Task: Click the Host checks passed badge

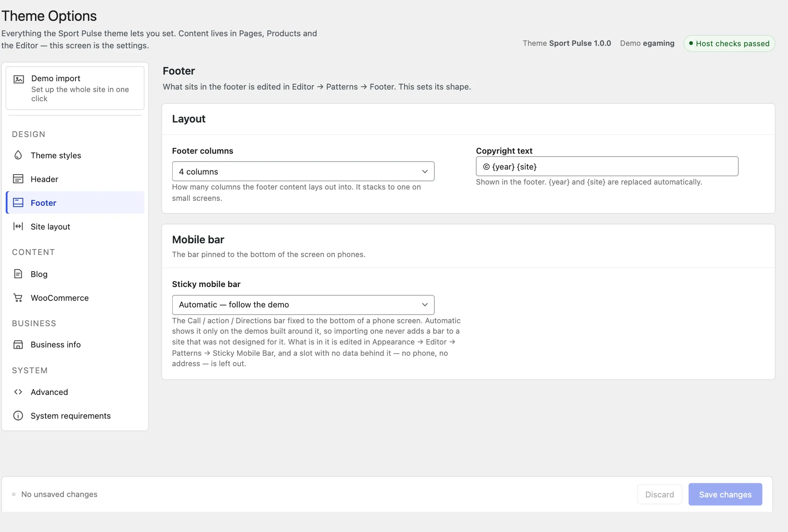Action: 729,43
